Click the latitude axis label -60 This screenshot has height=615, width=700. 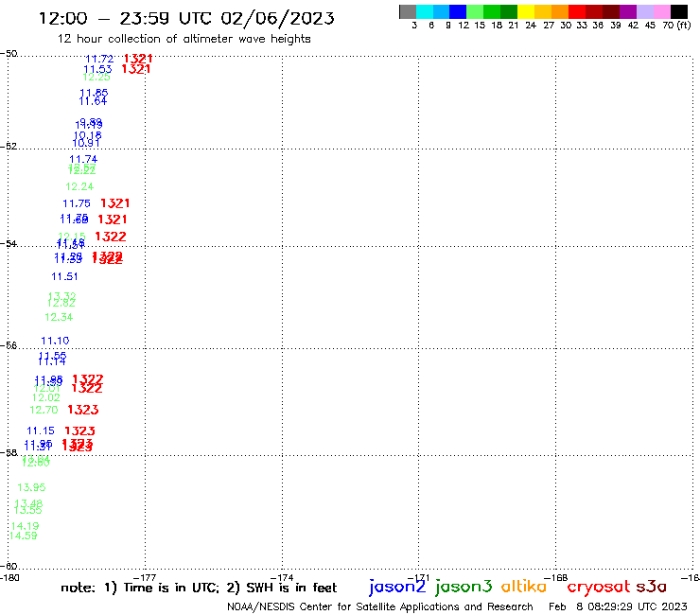(x=9, y=567)
